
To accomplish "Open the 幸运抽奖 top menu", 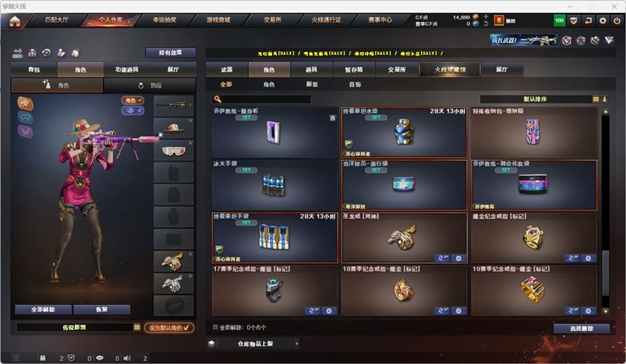I will pyautogui.click(x=165, y=20).
